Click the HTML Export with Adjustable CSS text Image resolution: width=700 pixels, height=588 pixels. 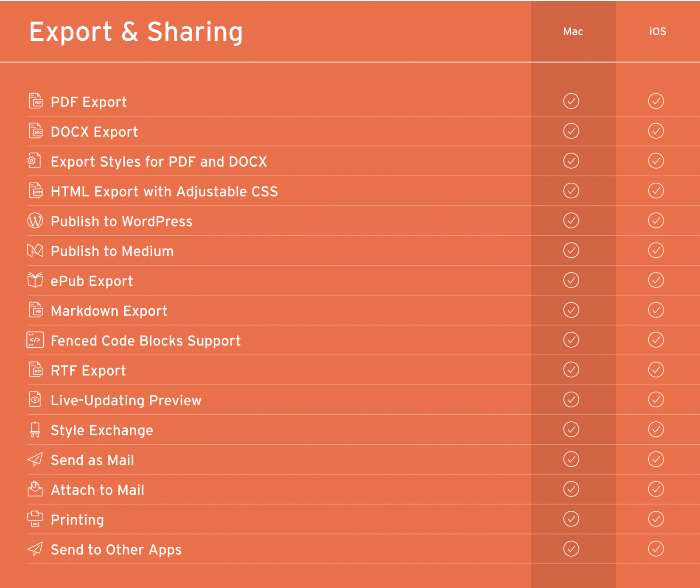[x=164, y=192]
